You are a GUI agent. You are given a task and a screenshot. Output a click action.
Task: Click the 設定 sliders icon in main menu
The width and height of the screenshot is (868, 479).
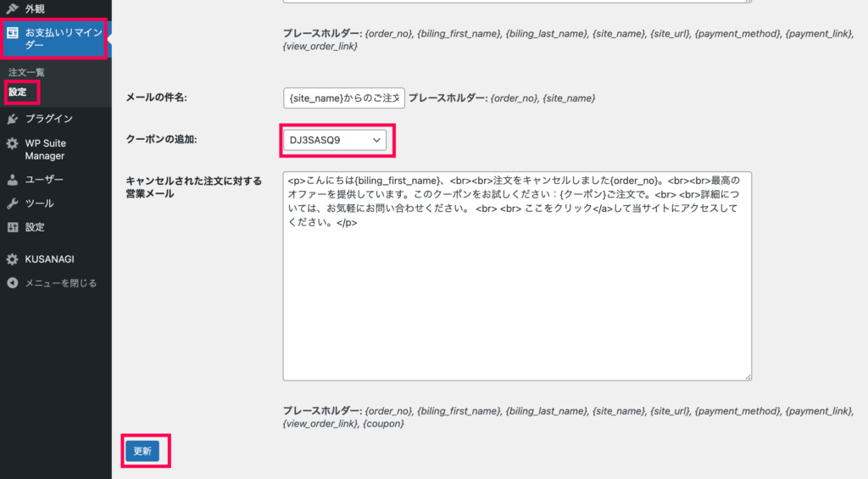pyautogui.click(x=12, y=227)
